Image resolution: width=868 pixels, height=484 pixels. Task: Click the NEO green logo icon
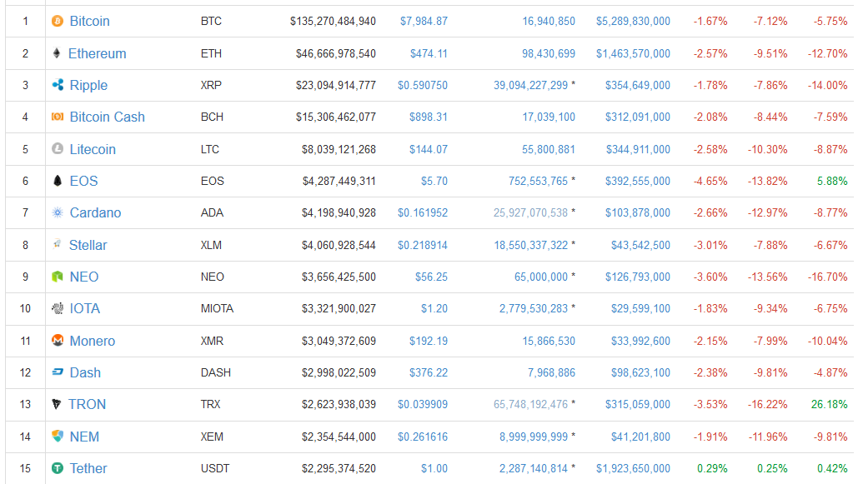point(58,277)
